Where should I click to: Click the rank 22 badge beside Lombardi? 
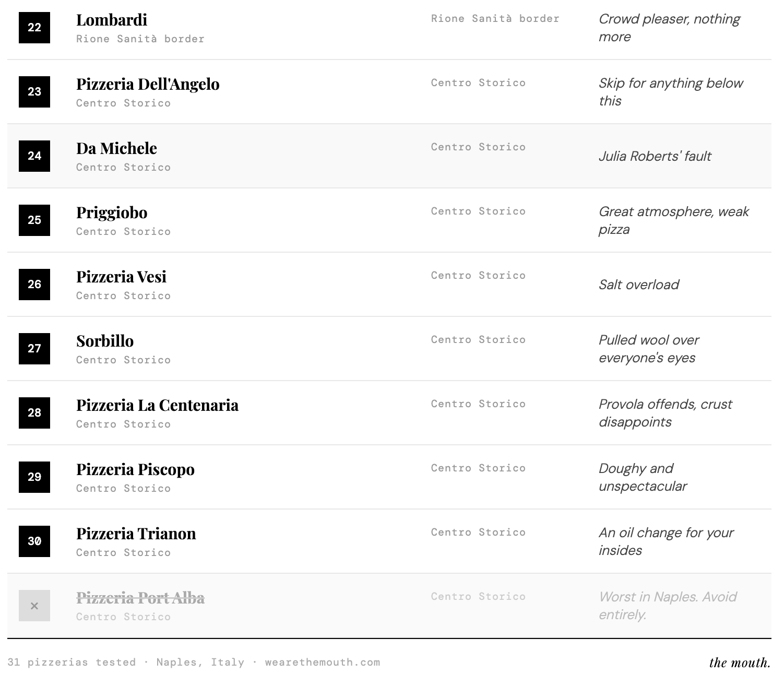(34, 28)
